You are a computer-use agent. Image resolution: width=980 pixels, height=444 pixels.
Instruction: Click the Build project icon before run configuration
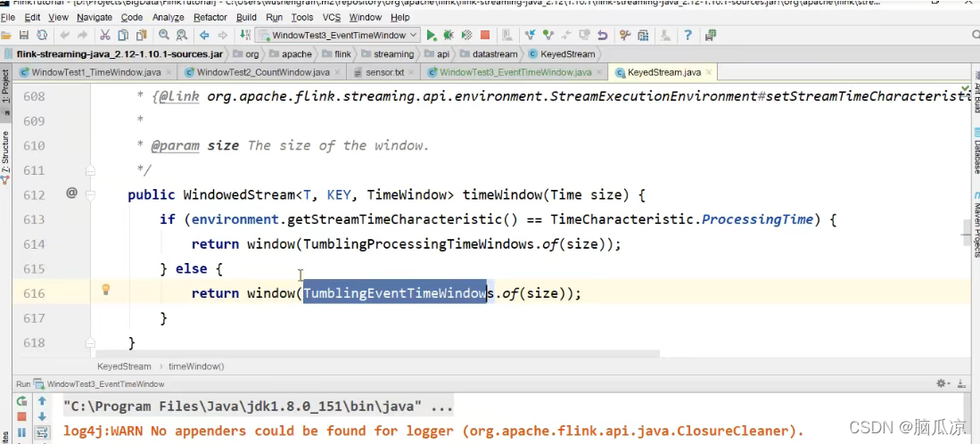click(245, 36)
